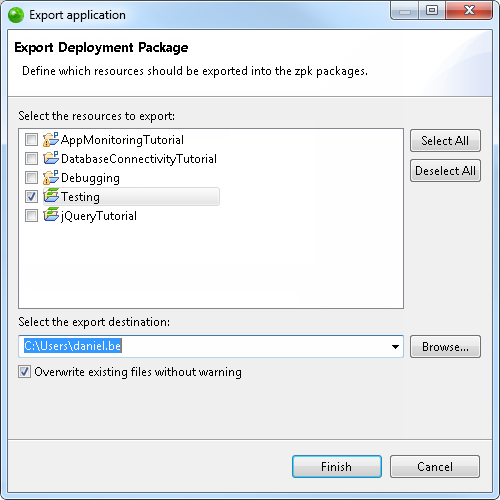Disable Overwrite existing files without warning
The height and width of the screenshot is (500, 500).
24,372
